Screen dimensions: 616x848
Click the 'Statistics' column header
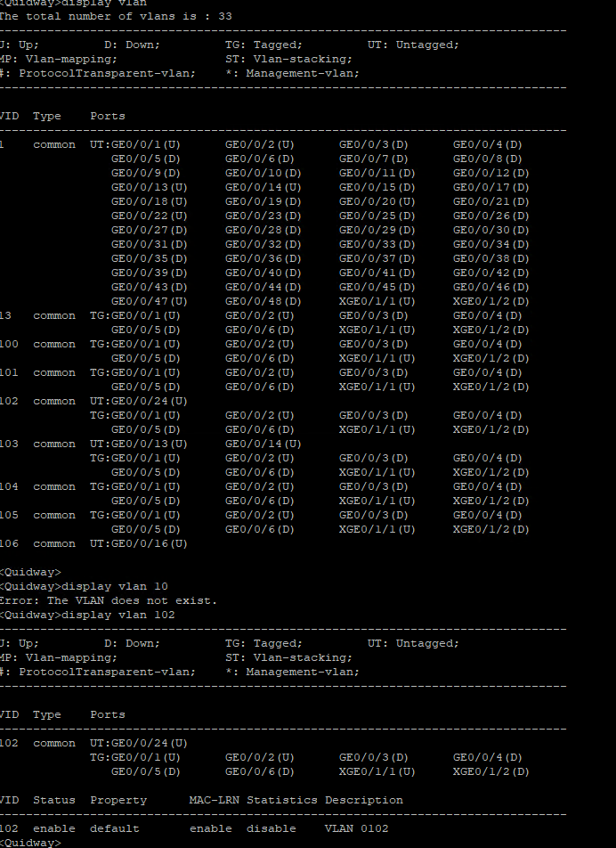pos(281,800)
